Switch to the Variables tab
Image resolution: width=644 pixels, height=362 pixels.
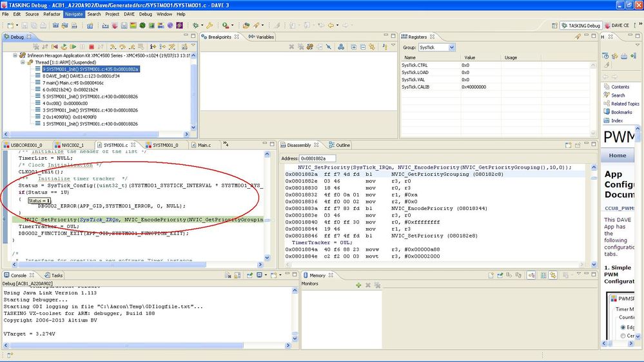pos(261,37)
